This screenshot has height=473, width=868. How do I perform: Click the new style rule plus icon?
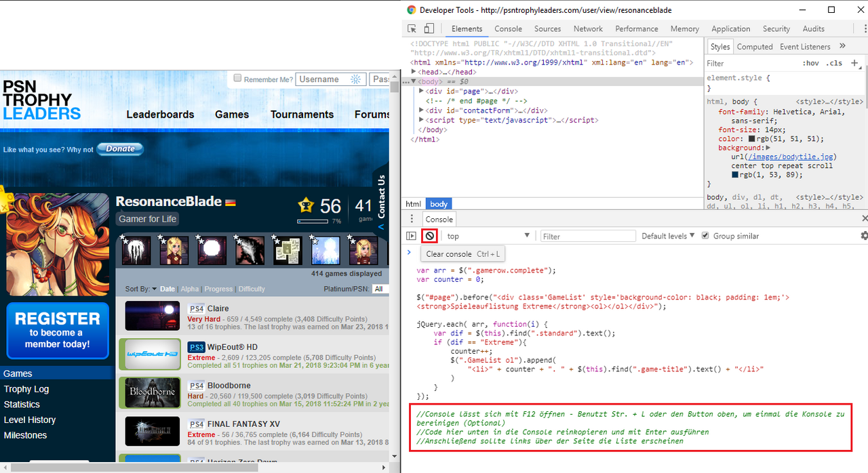(854, 63)
